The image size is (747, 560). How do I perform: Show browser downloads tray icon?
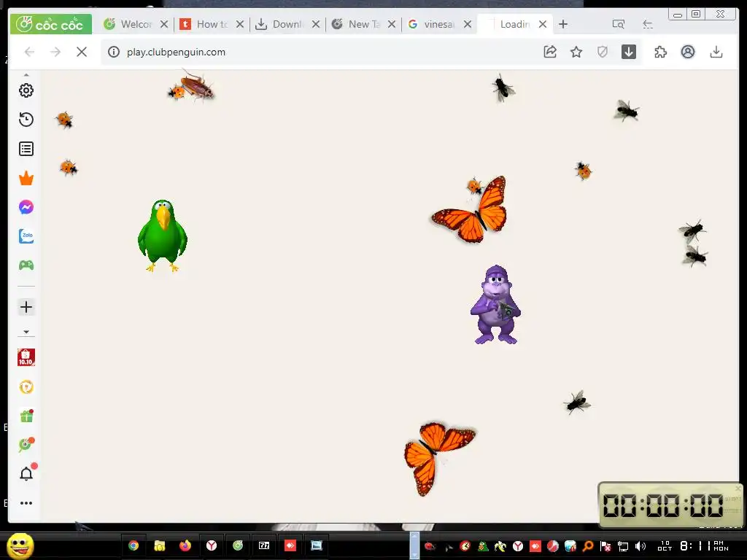click(x=716, y=52)
